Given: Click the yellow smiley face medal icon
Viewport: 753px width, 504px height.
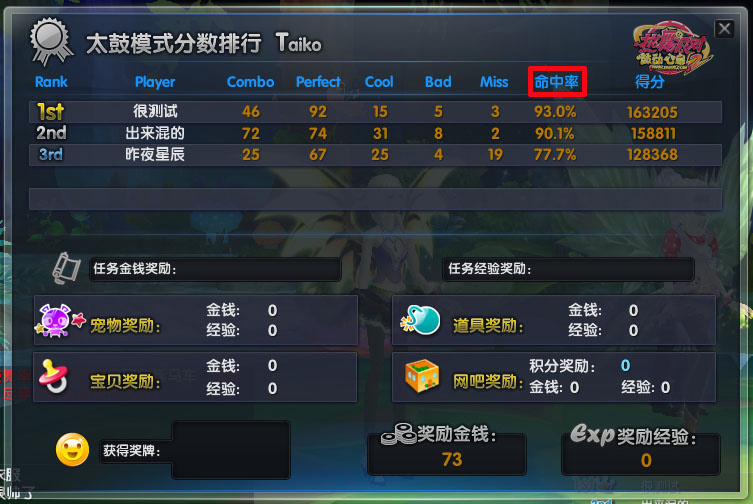Looking at the screenshot, I should tap(73, 450).
